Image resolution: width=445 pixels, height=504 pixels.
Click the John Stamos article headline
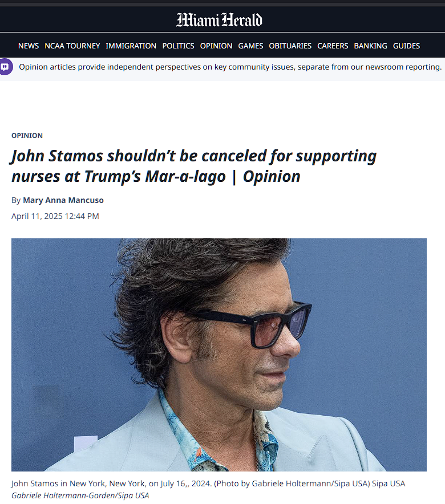click(x=194, y=166)
